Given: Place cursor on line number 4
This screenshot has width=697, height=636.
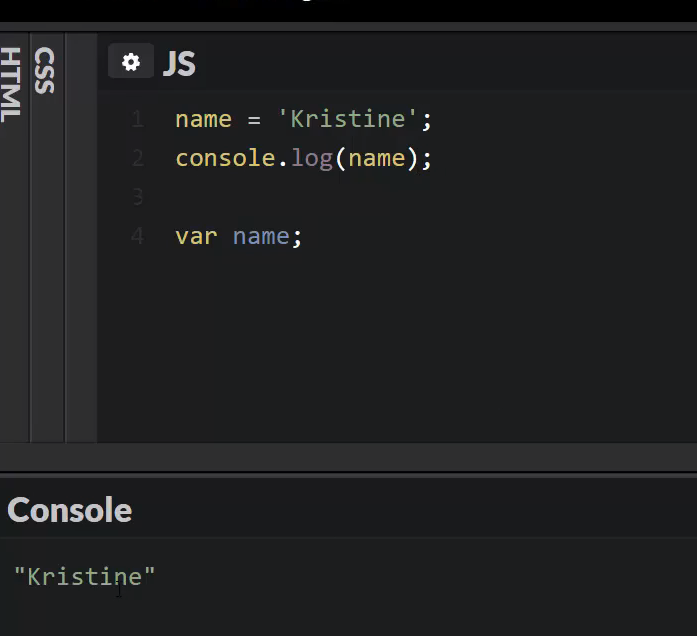Looking at the screenshot, I should pyautogui.click(x=137, y=236).
